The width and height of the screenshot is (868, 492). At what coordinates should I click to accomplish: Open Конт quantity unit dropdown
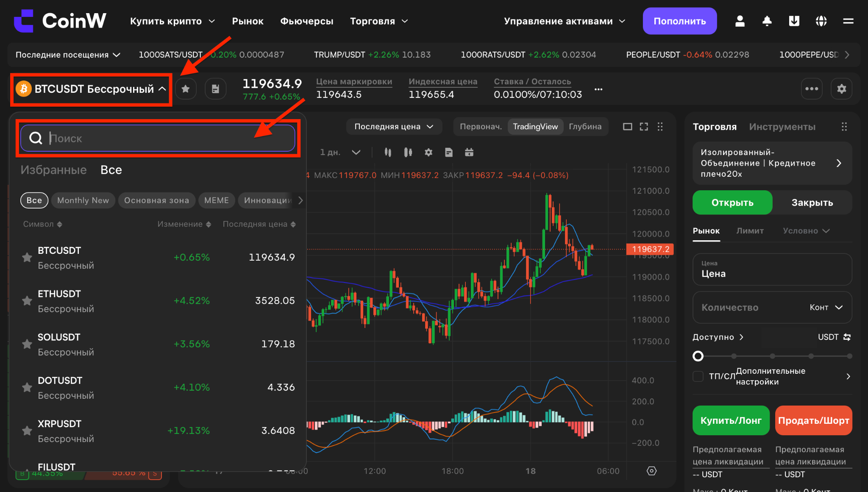826,307
